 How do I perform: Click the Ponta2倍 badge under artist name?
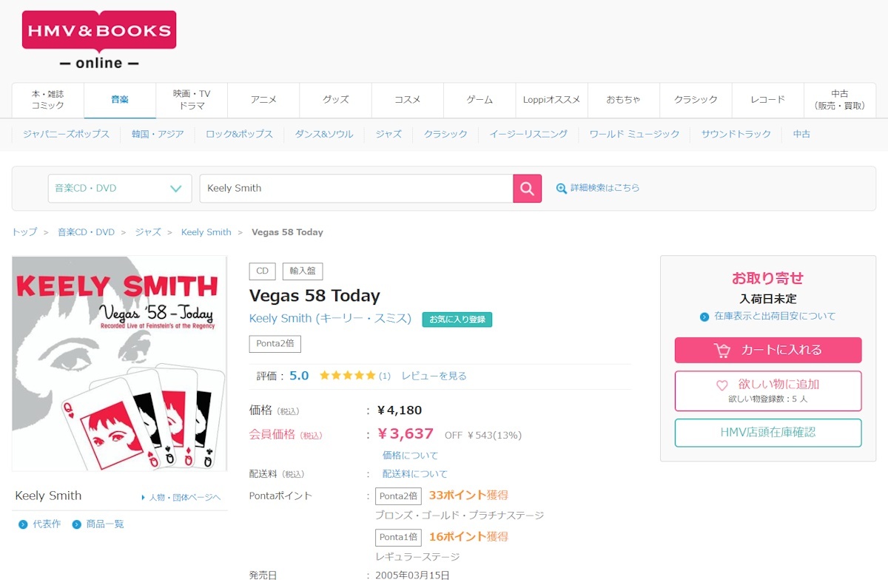pyautogui.click(x=275, y=344)
